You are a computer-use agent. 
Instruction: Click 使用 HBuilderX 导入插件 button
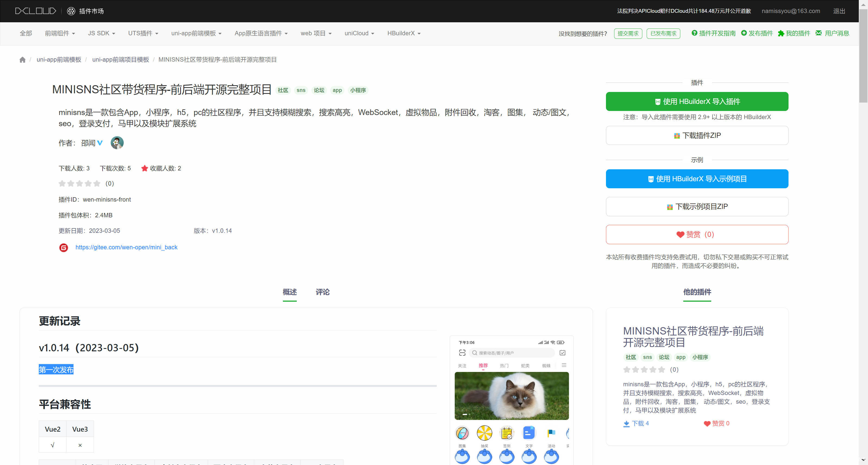tap(697, 101)
